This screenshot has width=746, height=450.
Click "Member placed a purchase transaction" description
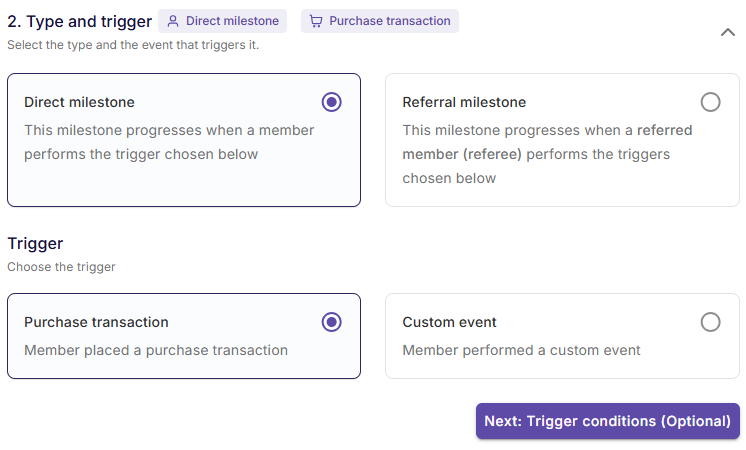point(156,350)
